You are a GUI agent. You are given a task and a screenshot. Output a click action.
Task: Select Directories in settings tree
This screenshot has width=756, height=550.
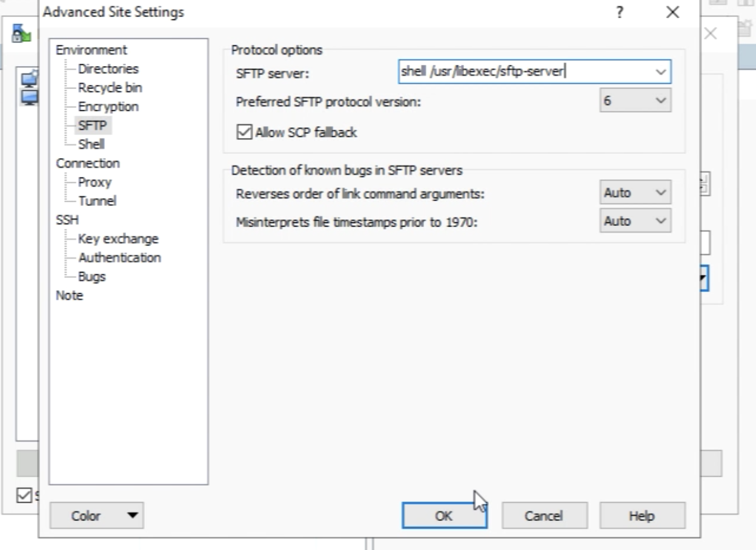coord(108,68)
